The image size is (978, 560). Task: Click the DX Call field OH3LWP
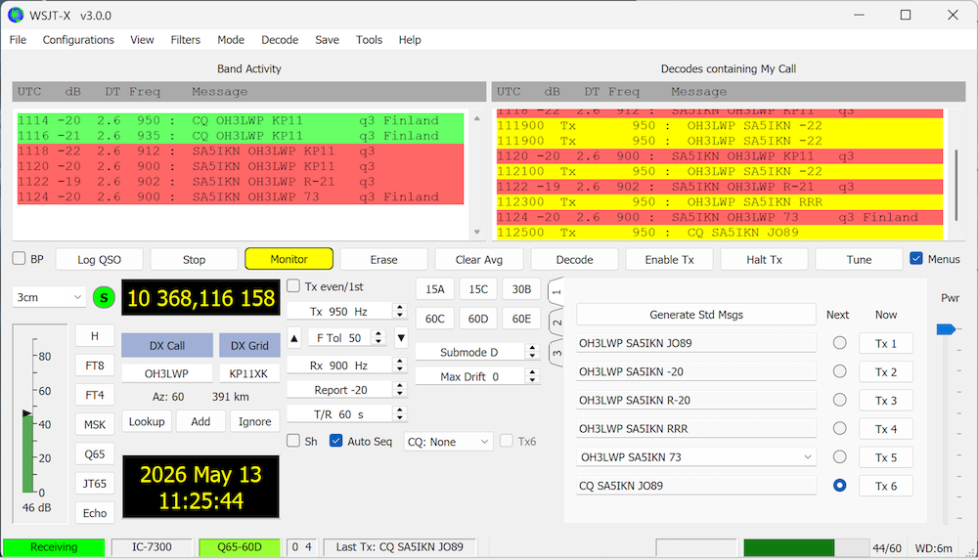click(167, 373)
